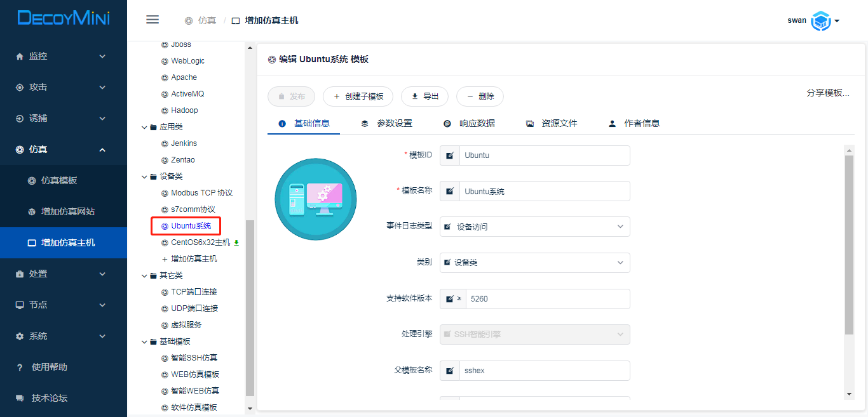Click the DecoyMini logo
868x417 pixels.
pyautogui.click(x=64, y=18)
